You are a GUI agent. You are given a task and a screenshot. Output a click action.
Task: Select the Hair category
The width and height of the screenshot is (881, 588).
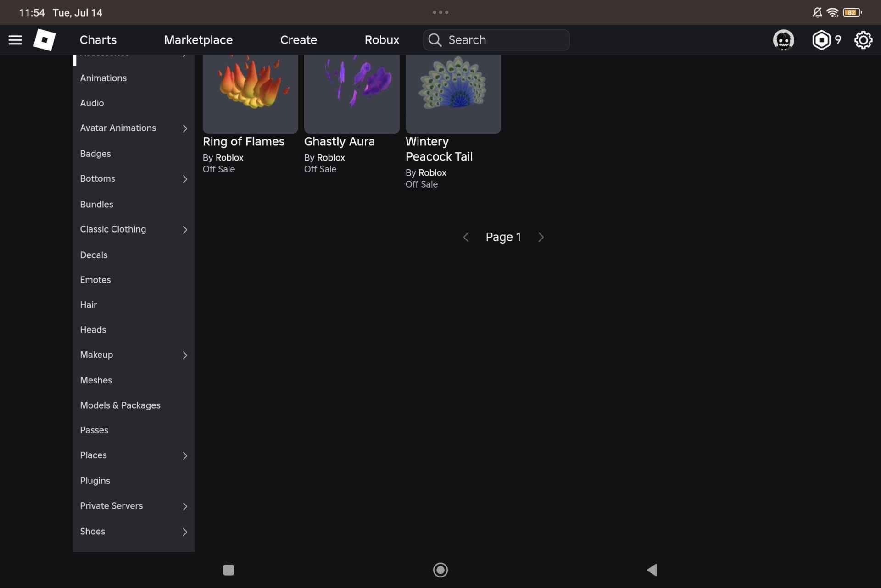point(89,305)
